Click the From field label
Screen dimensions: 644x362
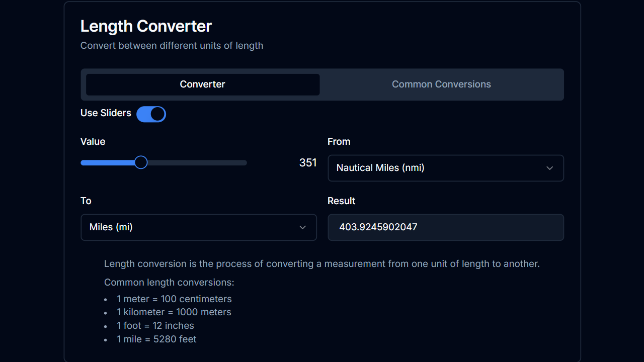339,141
